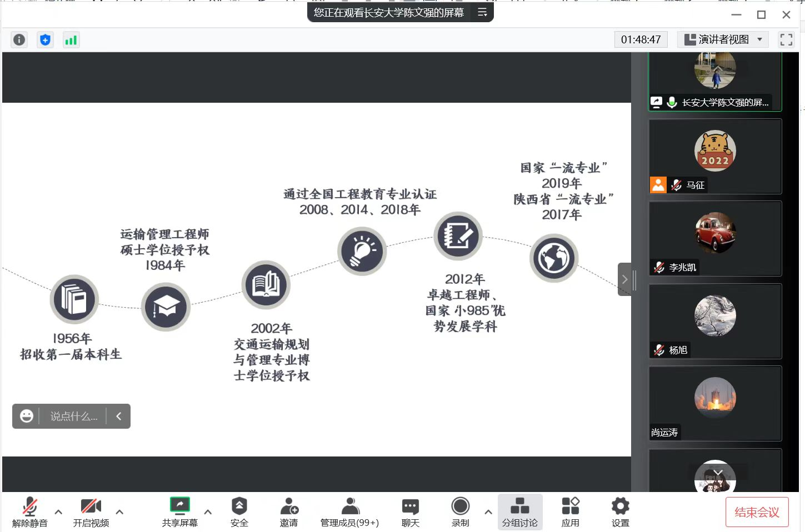
Task: Click the meeting info icon
Action: coord(19,40)
